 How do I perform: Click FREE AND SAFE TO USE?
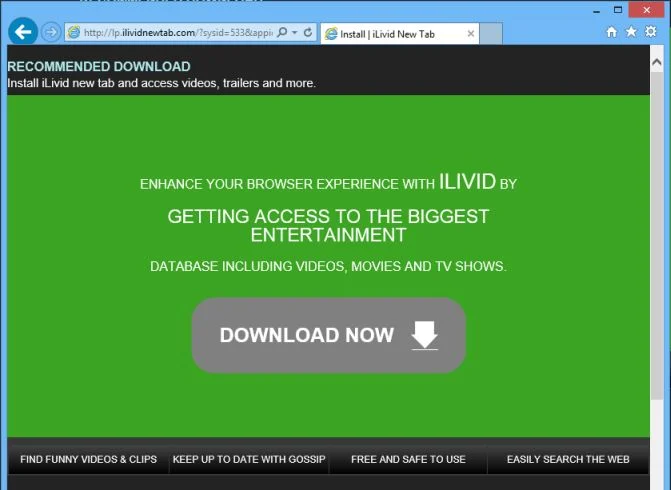[x=408, y=459]
